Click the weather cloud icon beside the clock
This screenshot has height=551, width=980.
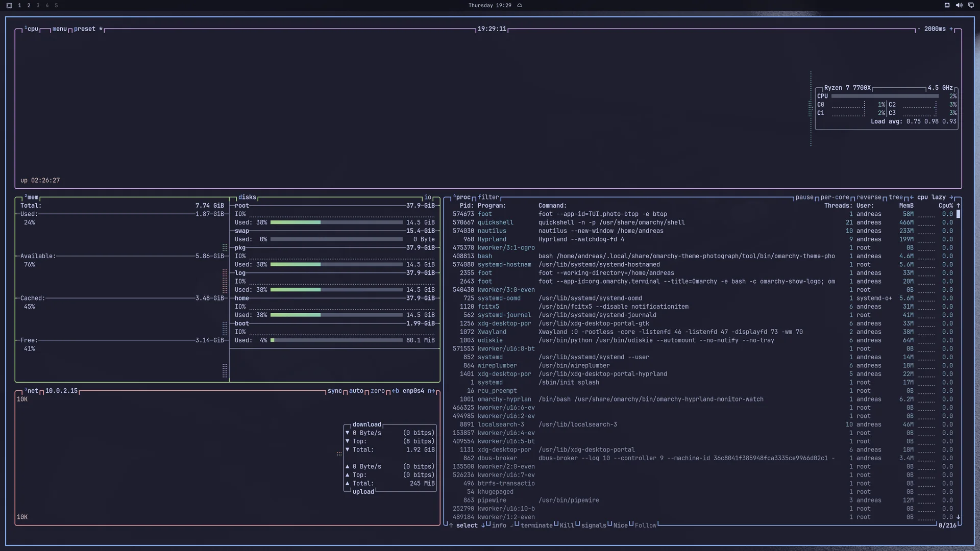tap(520, 5)
